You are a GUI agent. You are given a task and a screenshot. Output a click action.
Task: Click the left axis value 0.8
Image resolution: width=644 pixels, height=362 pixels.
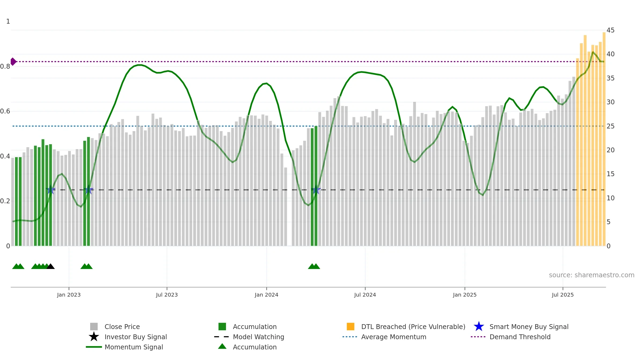[5, 67]
